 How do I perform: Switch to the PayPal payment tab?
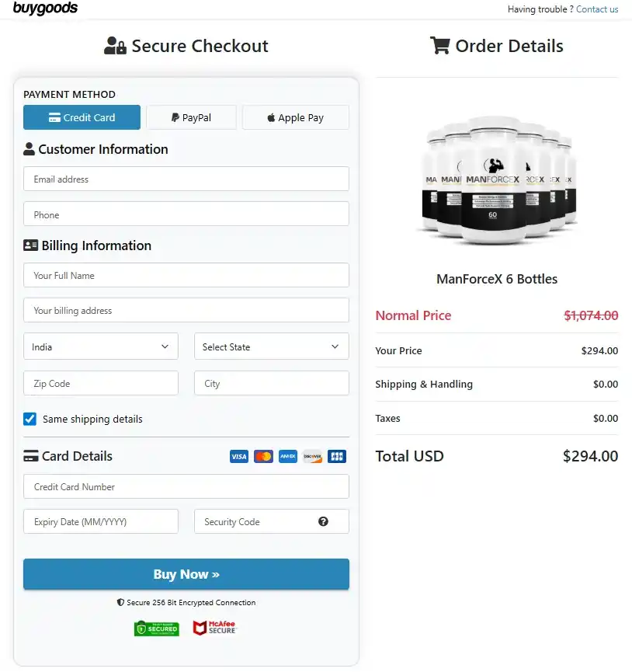pos(191,117)
